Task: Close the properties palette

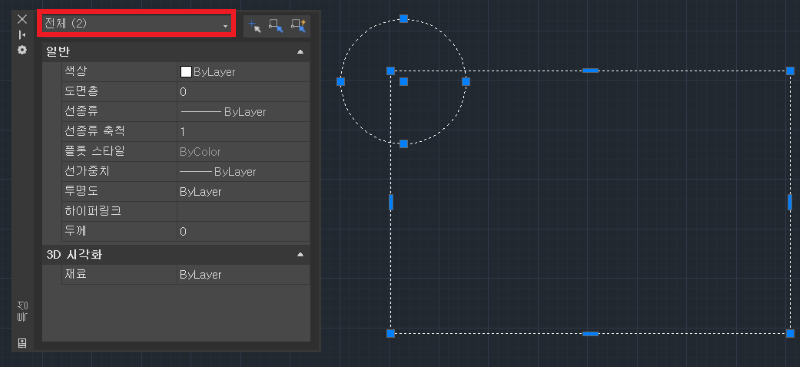Action: pos(22,19)
